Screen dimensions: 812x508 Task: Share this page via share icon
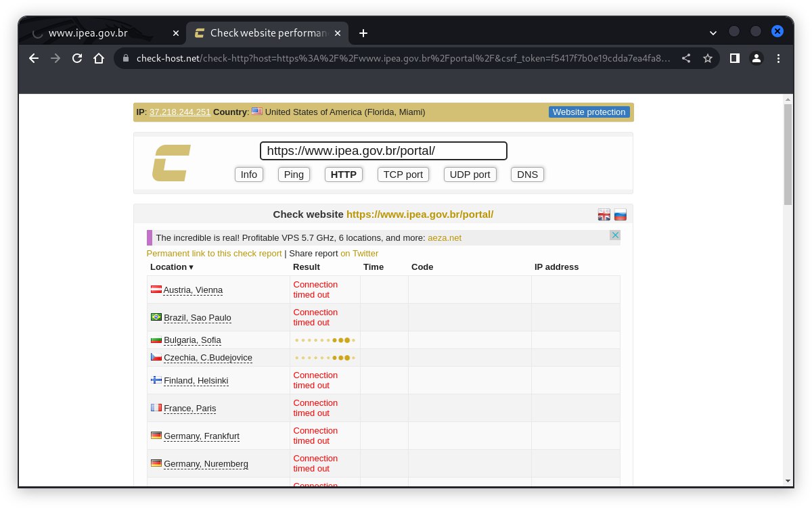point(686,58)
